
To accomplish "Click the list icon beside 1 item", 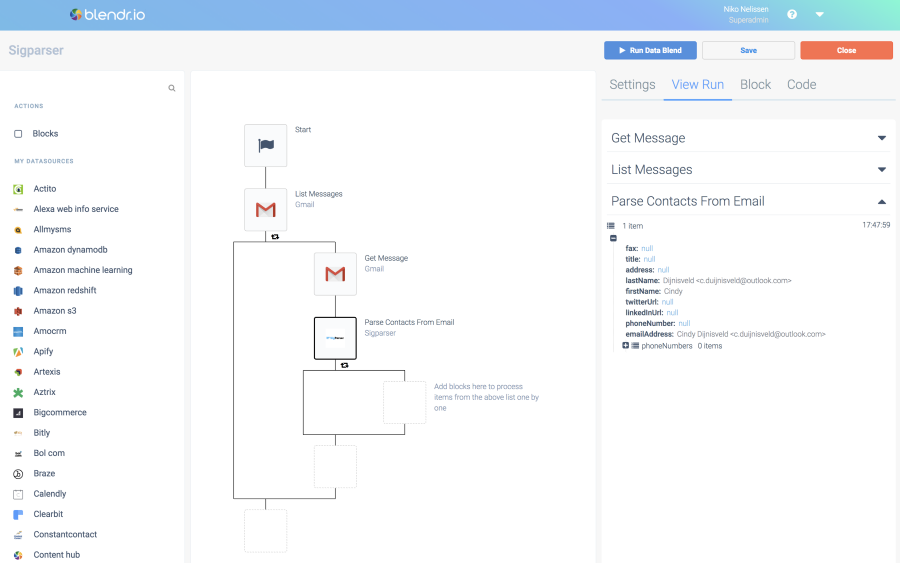I will (x=611, y=226).
